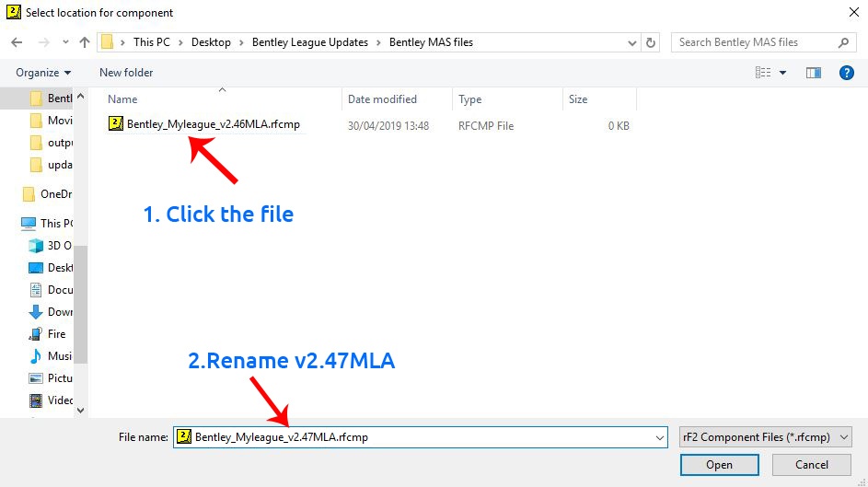Navigate to Bentley League Updates breadcrumb
This screenshot has width=868, height=487.
[310, 42]
